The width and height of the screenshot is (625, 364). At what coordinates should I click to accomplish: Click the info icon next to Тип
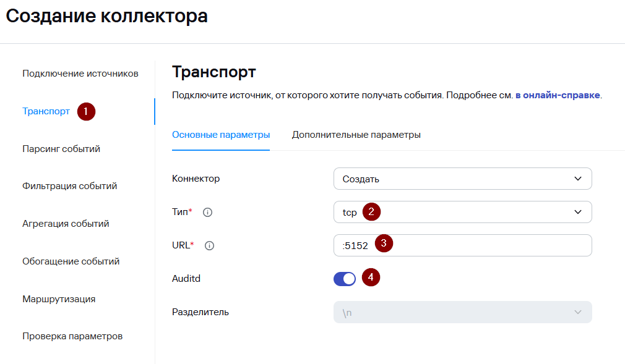[208, 212]
